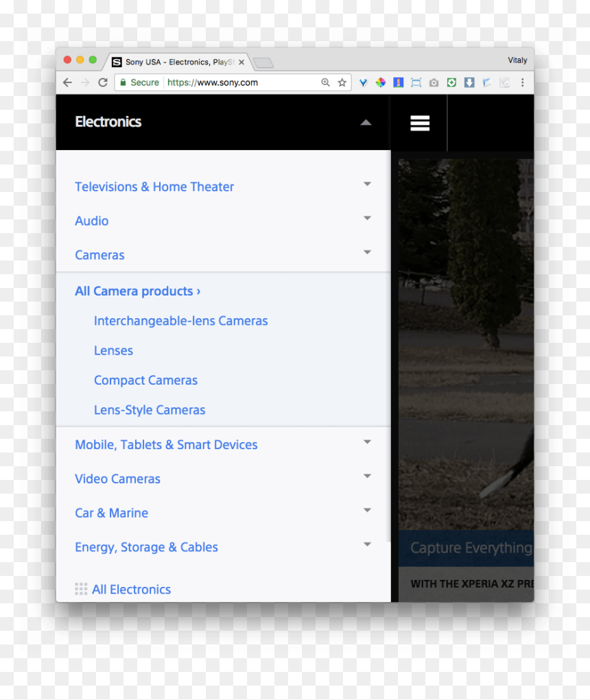Open the hamburger menu icon
This screenshot has height=700, width=590.
pos(420,123)
